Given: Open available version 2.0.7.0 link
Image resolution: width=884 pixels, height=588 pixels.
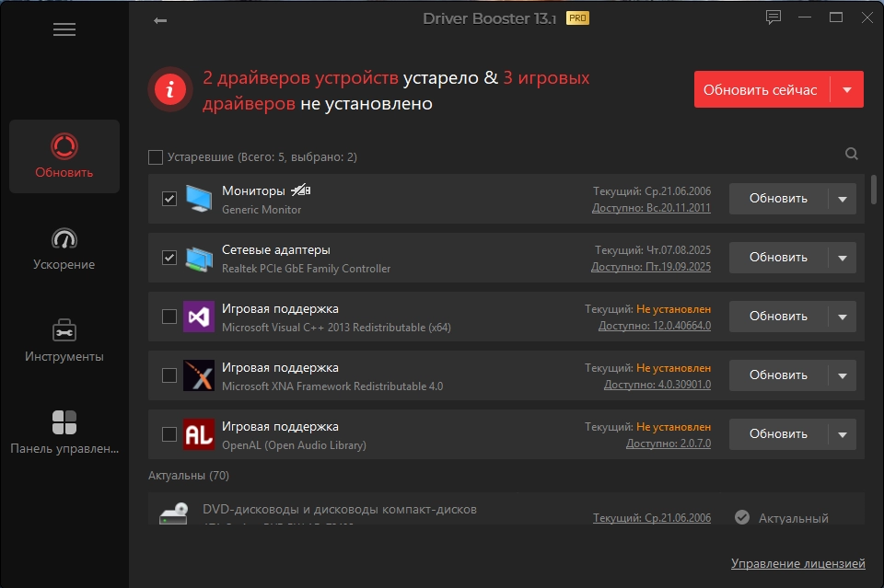Looking at the screenshot, I should click(x=669, y=444).
